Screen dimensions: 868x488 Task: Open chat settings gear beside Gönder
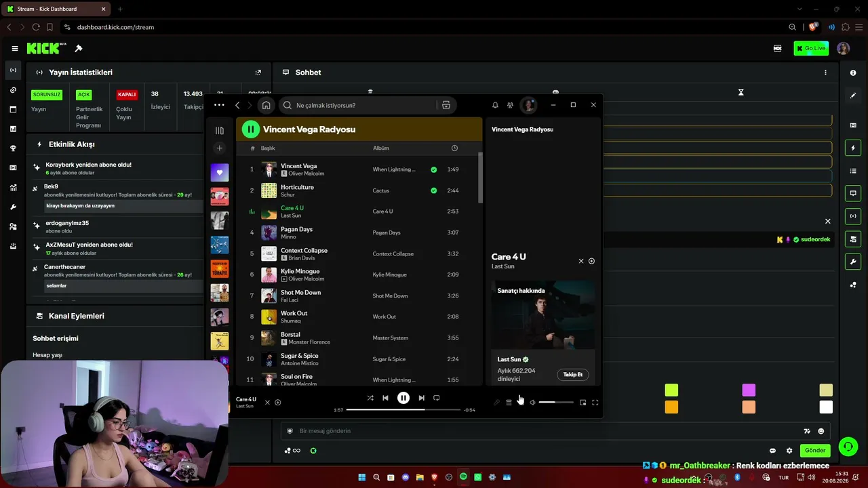789,451
